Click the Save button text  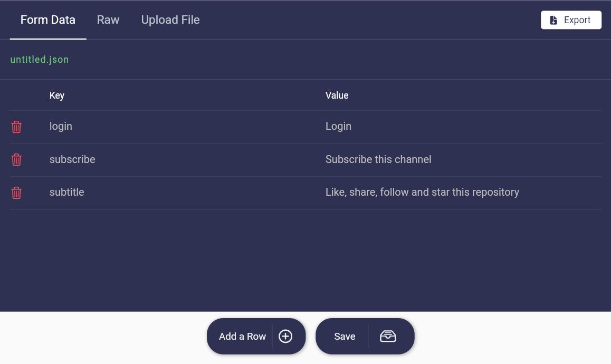345,336
